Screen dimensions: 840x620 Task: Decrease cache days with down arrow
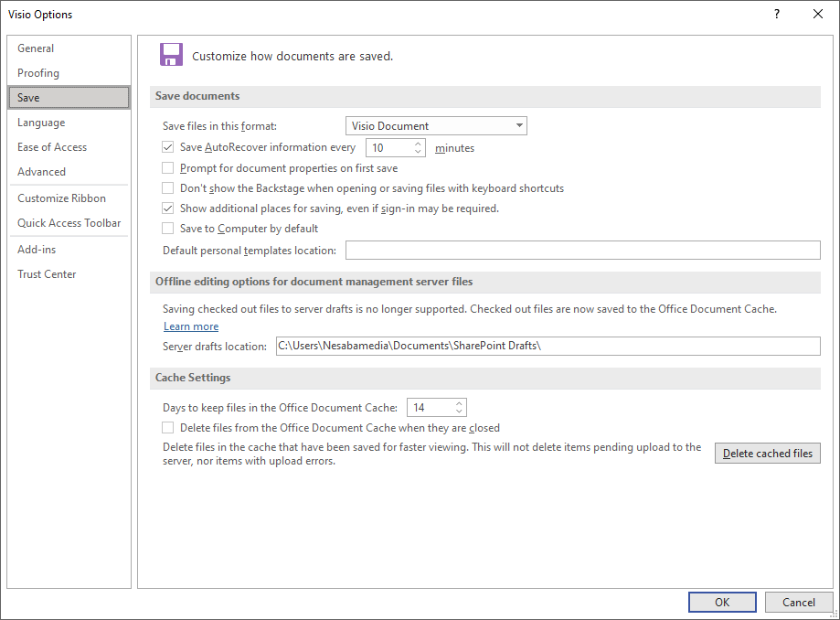(x=459, y=412)
